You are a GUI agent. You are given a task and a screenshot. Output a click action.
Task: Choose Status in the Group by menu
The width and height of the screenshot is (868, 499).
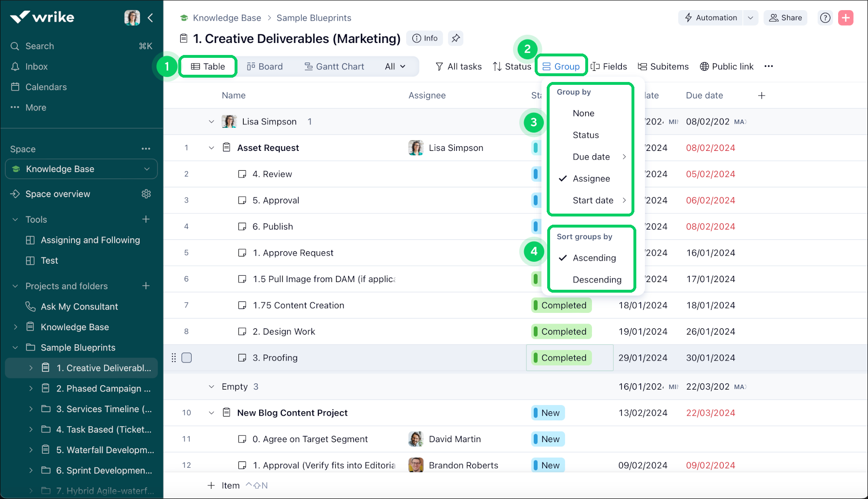(586, 135)
